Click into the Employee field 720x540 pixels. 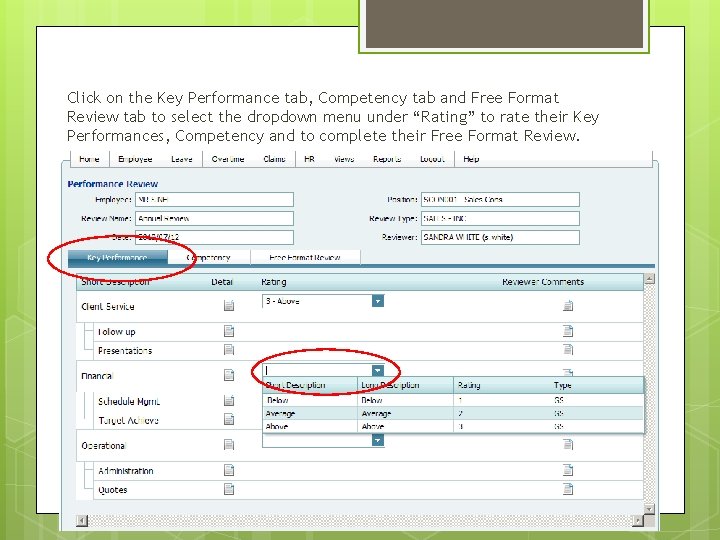pos(214,199)
